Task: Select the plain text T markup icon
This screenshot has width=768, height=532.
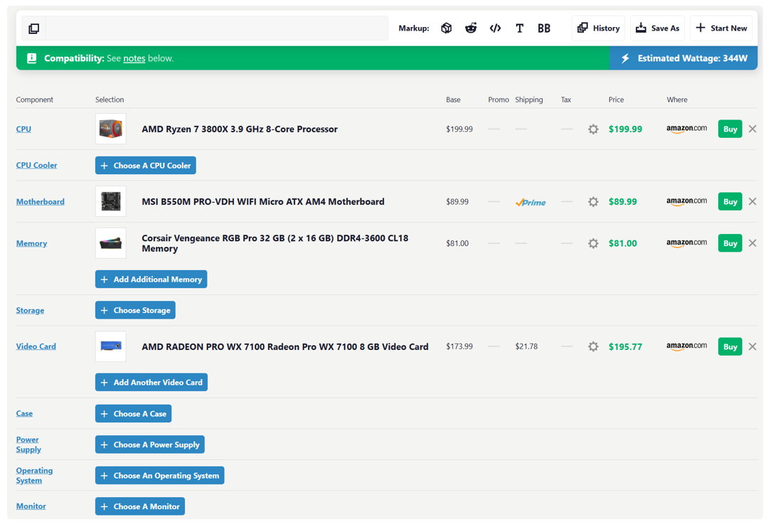Action: click(520, 28)
